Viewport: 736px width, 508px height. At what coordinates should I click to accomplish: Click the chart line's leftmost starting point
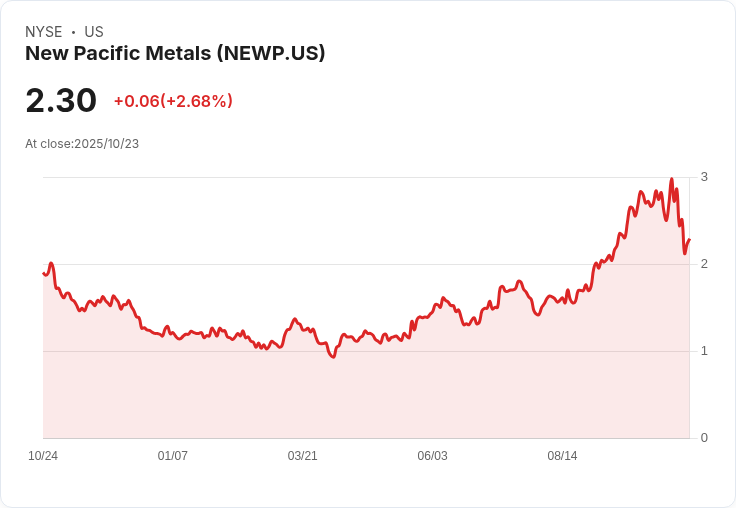[x=44, y=273]
